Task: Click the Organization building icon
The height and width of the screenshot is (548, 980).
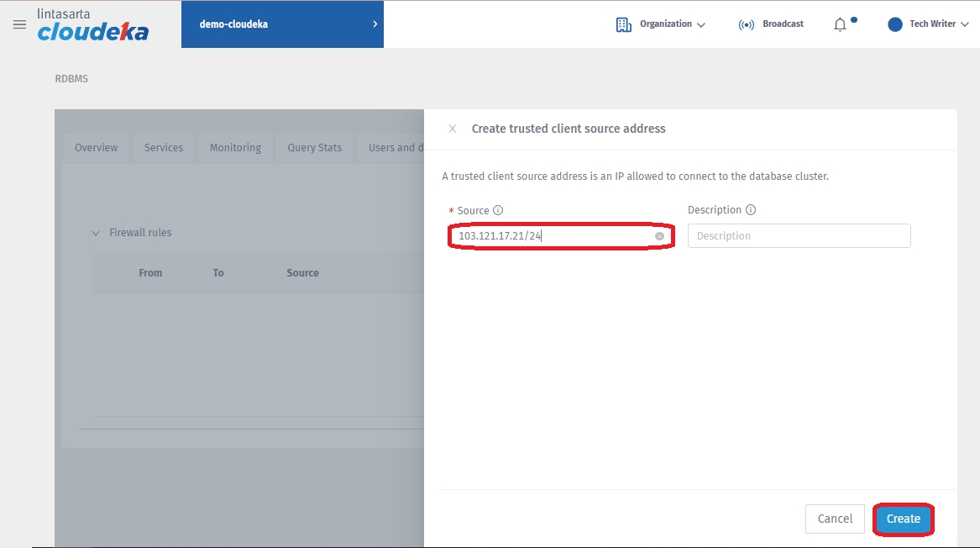Action: [623, 24]
